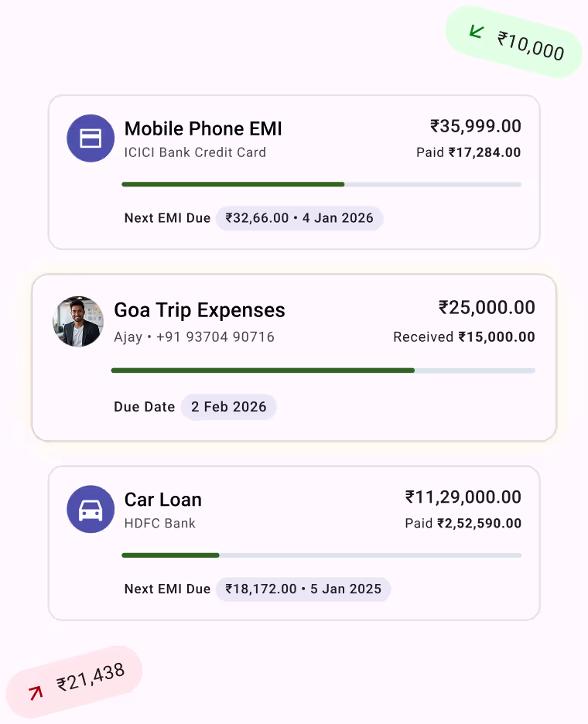Click Ajay's phone number +91 93704 90716
Viewport: 588px width, 724px height.
point(215,337)
